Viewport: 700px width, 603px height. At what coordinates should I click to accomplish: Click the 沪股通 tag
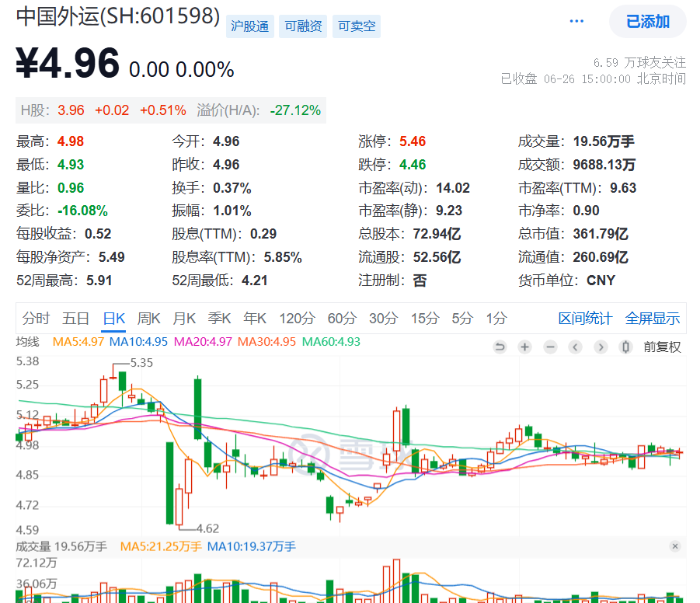point(250,26)
